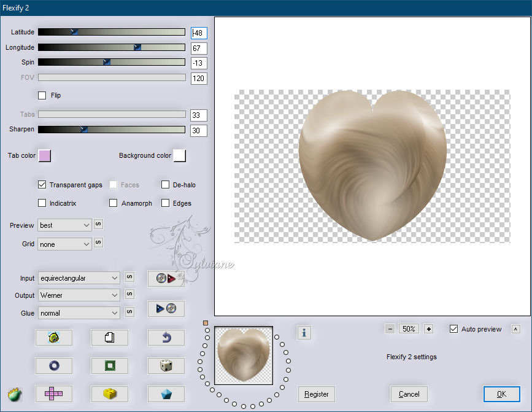The height and width of the screenshot is (412, 532).
Task: Open the Preview quality dropdown
Action: point(64,225)
